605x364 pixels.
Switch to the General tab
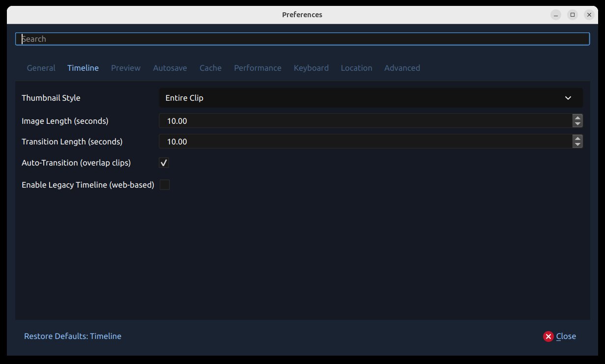[41, 68]
